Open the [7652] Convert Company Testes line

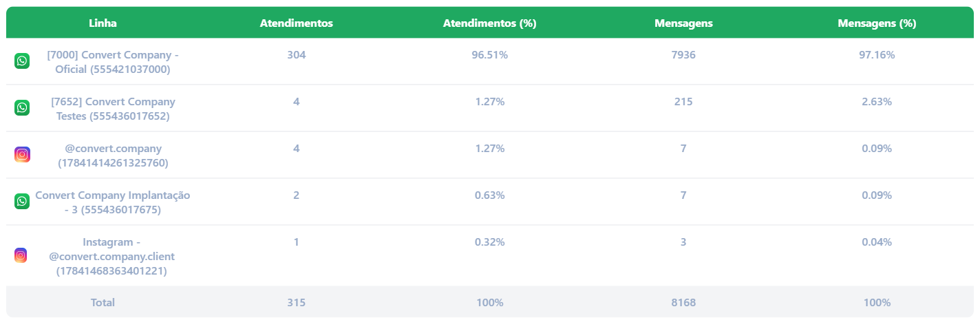tap(113, 109)
